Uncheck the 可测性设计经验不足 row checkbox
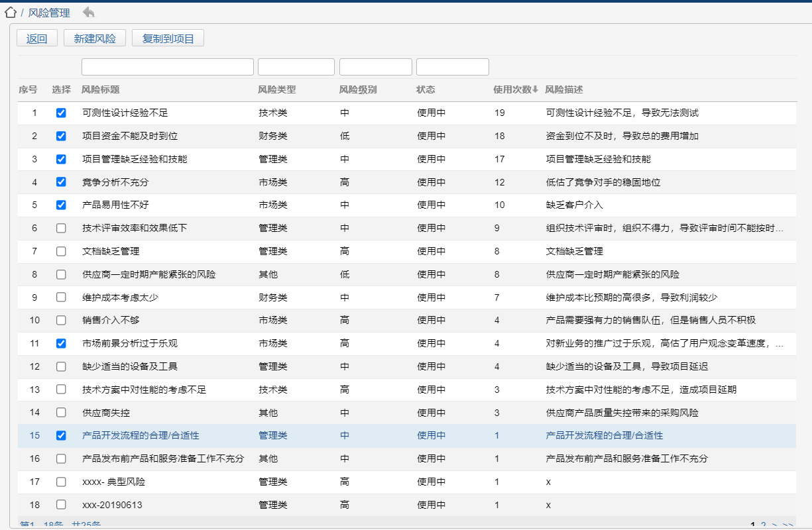 click(61, 113)
